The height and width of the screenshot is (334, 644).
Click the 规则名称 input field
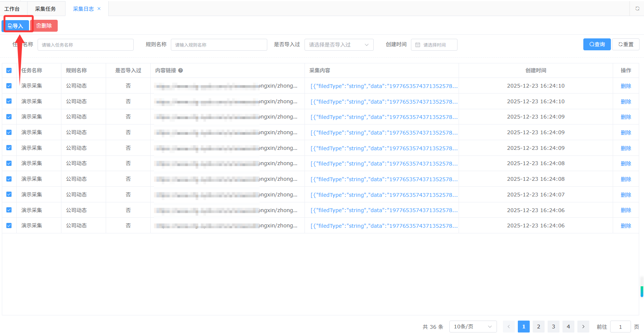(219, 45)
